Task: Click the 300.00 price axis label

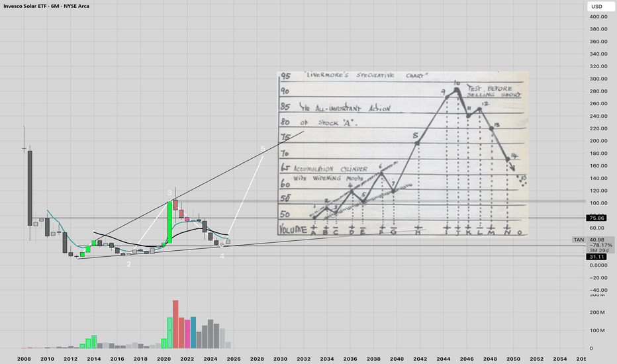Action: click(x=598, y=79)
